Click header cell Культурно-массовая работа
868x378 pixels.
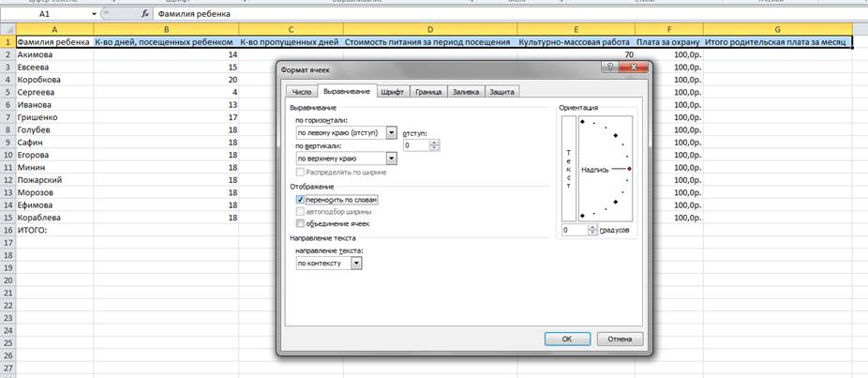(x=576, y=42)
